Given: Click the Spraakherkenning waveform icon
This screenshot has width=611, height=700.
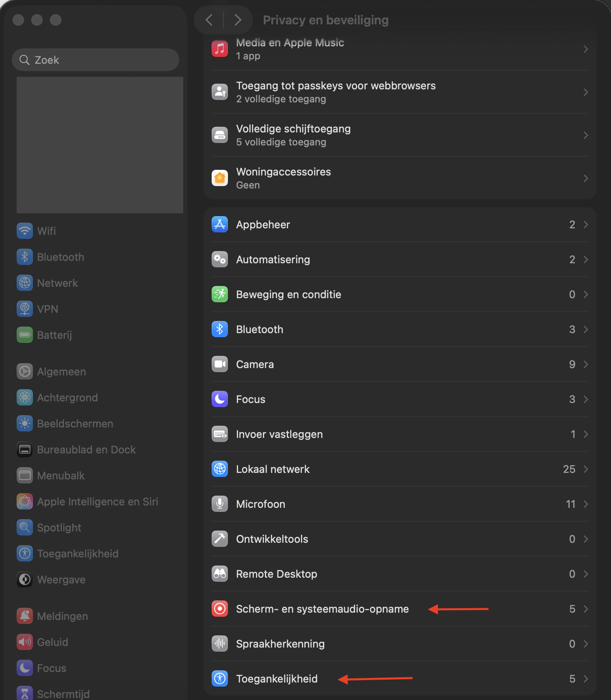Looking at the screenshot, I should [220, 644].
